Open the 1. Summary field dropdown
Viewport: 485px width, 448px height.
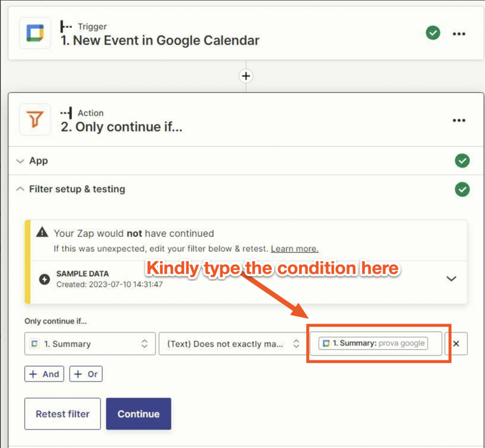pos(90,344)
